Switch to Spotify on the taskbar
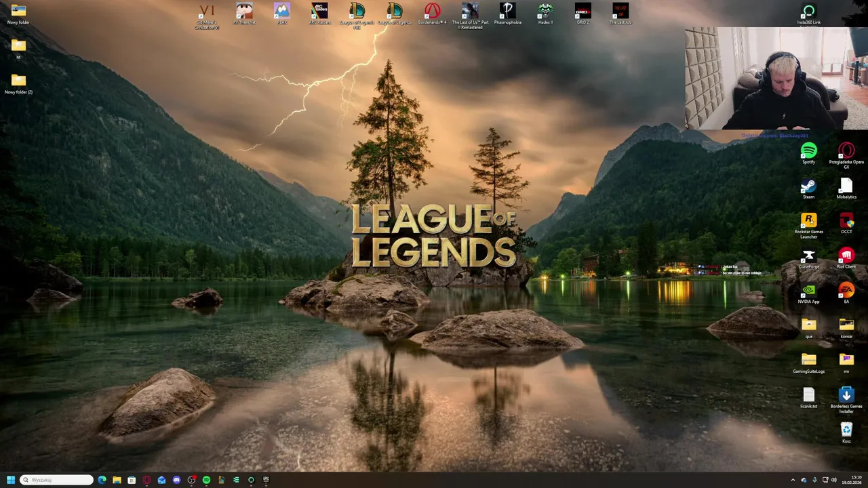 click(x=206, y=480)
